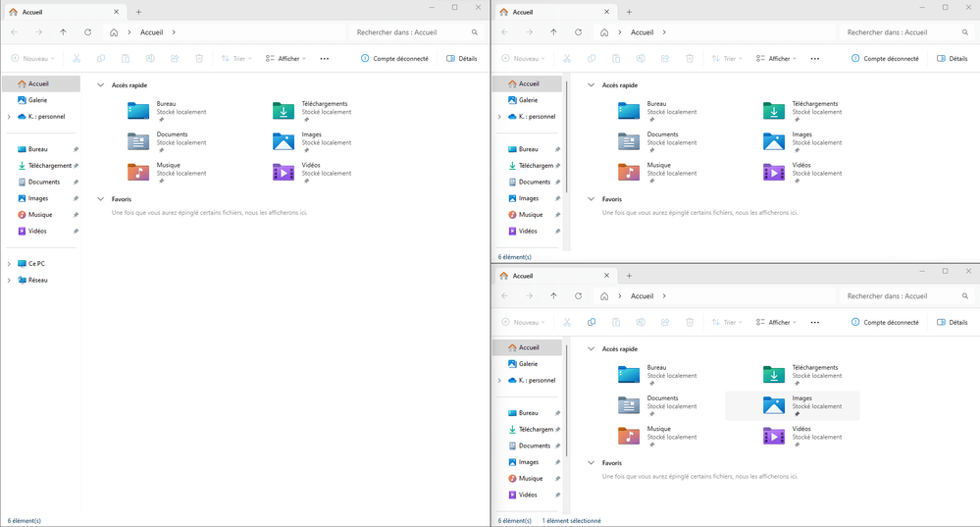The width and height of the screenshot is (980, 527).
Task: Select Galerie in top-right window sidebar
Action: [x=528, y=100]
